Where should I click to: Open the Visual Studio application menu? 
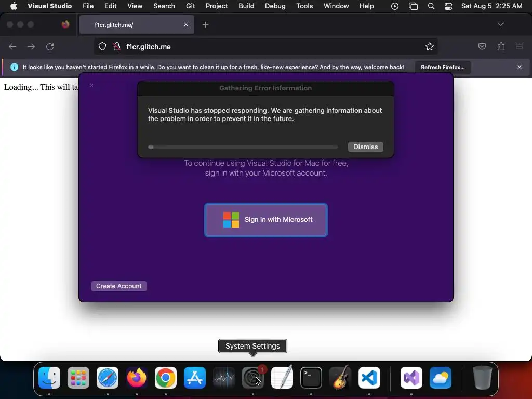pyautogui.click(x=49, y=6)
